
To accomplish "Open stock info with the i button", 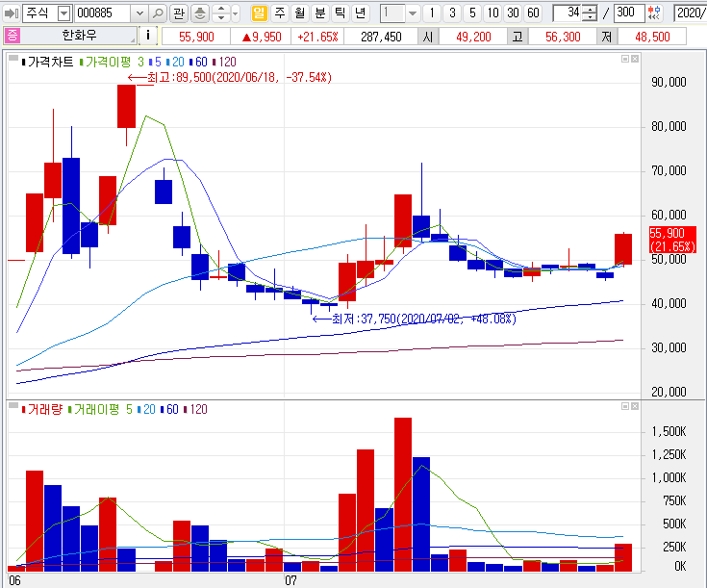I will [148, 36].
